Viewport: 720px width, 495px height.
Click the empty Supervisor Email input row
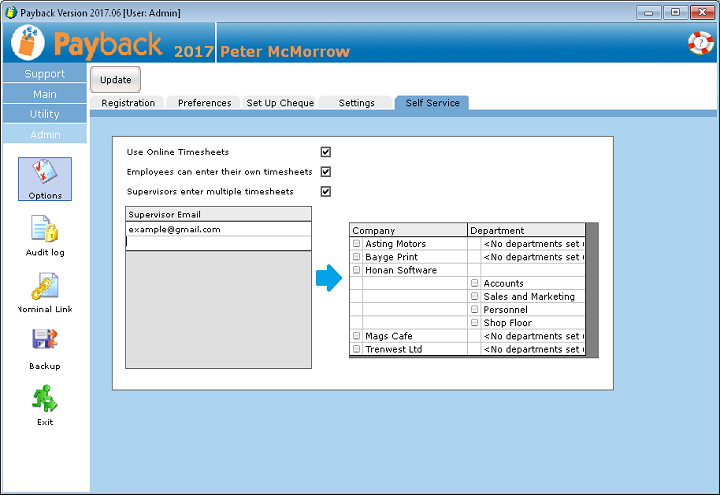tap(218, 242)
